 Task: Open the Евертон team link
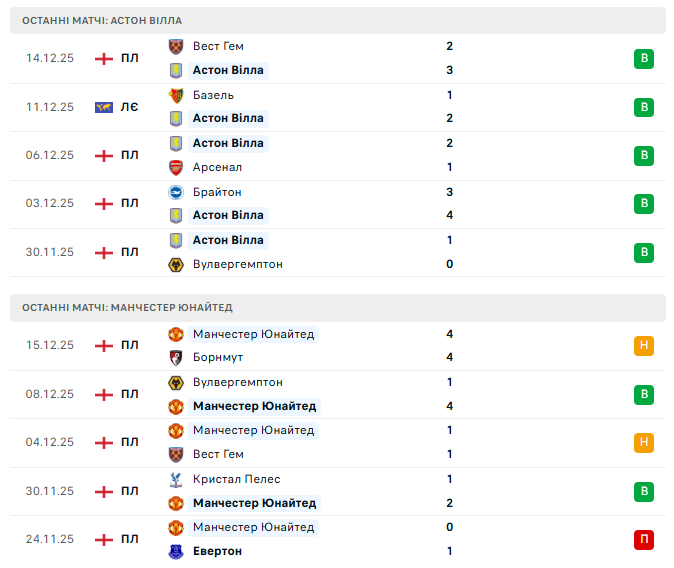[217, 551]
